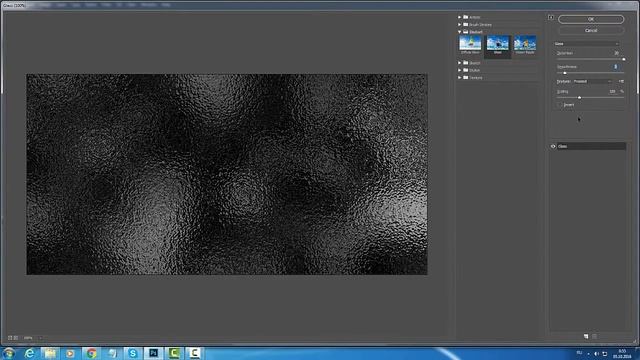
Task: Open the Glass filter selection dropdown
Action: 587,44
